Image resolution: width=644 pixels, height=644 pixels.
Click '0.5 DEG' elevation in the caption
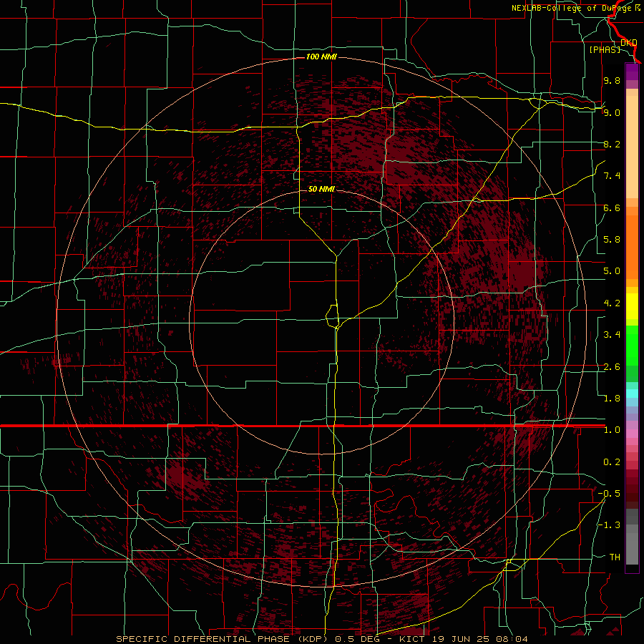(357, 639)
